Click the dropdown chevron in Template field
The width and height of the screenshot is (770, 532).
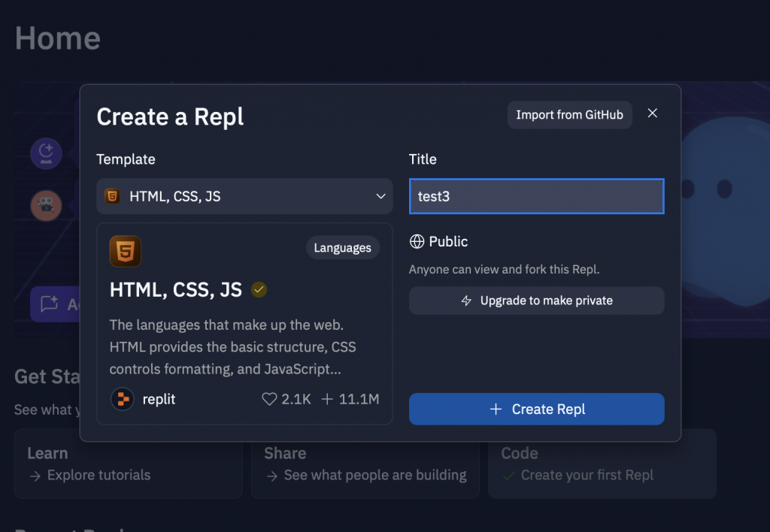pyautogui.click(x=380, y=196)
